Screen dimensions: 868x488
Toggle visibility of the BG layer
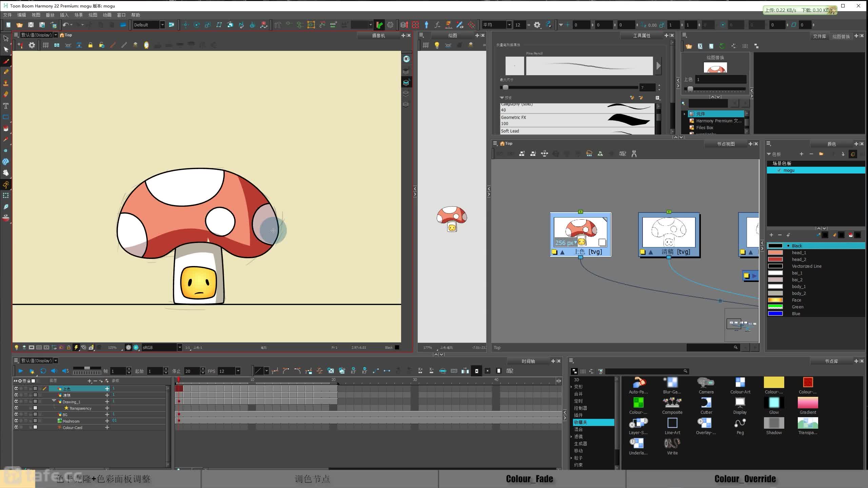click(x=16, y=414)
